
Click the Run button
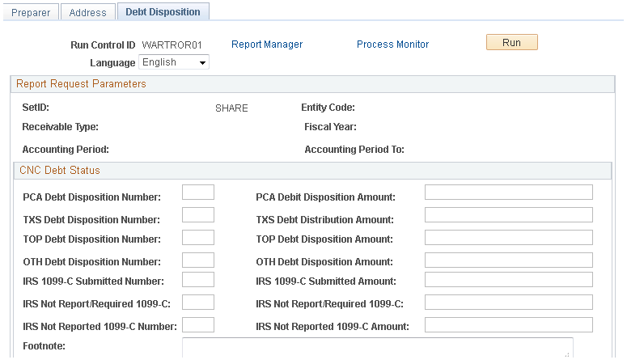click(x=512, y=42)
